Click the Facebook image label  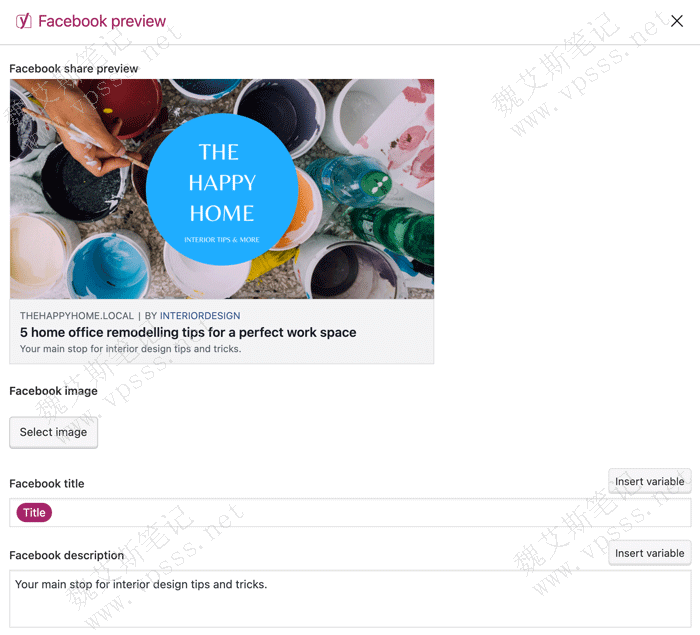54,391
